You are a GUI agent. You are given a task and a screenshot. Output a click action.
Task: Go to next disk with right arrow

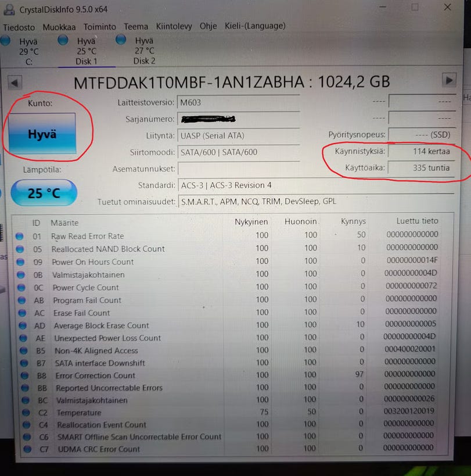tap(449, 80)
